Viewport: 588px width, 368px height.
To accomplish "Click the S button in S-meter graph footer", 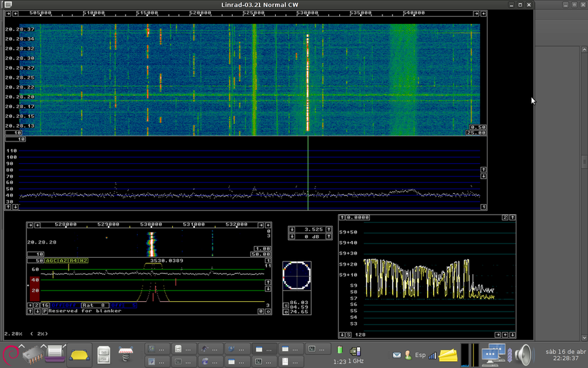I will tap(349, 335).
